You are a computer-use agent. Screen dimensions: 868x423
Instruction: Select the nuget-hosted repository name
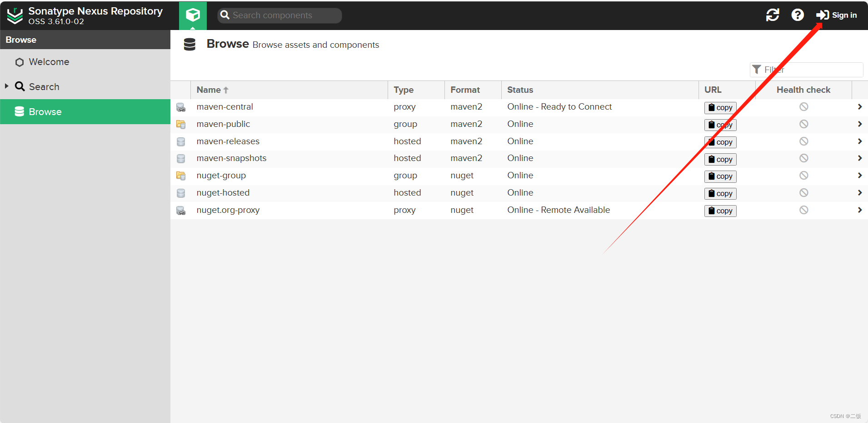tap(223, 192)
